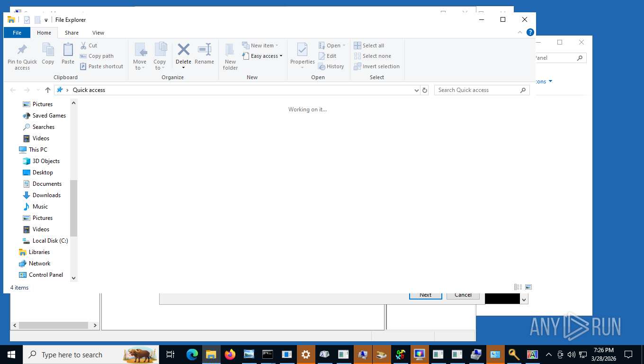Click Select all in the ribbon
The height and width of the screenshot is (364, 644).
click(x=369, y=45)
